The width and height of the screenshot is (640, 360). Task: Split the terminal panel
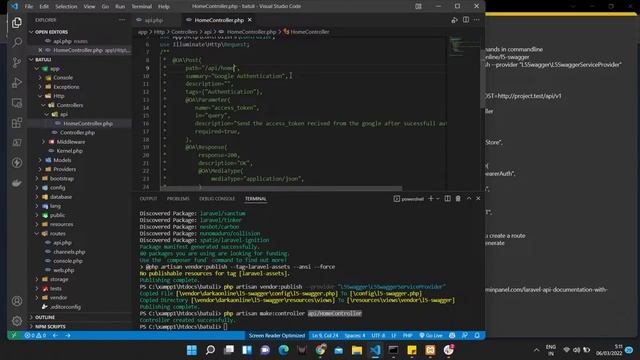pos(447,198)
